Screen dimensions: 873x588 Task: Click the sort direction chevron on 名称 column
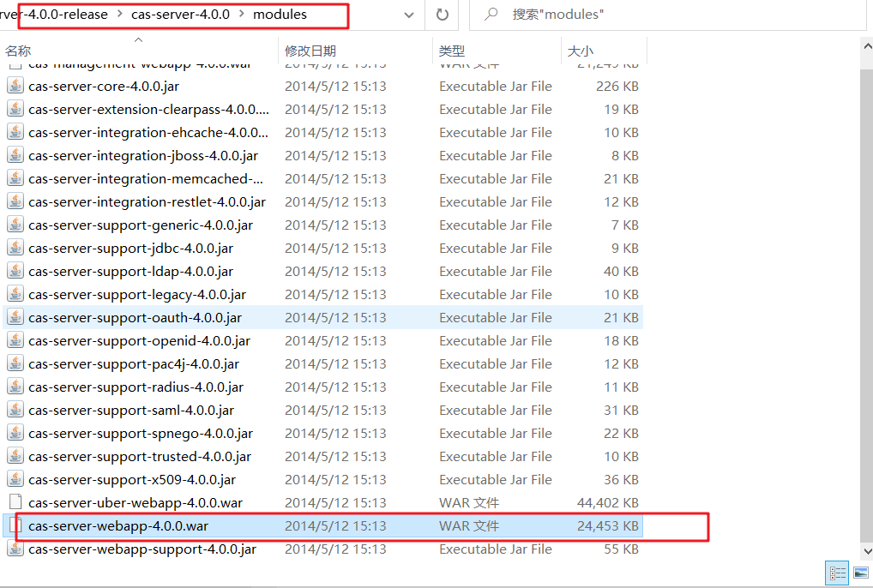tap(137, 39)
